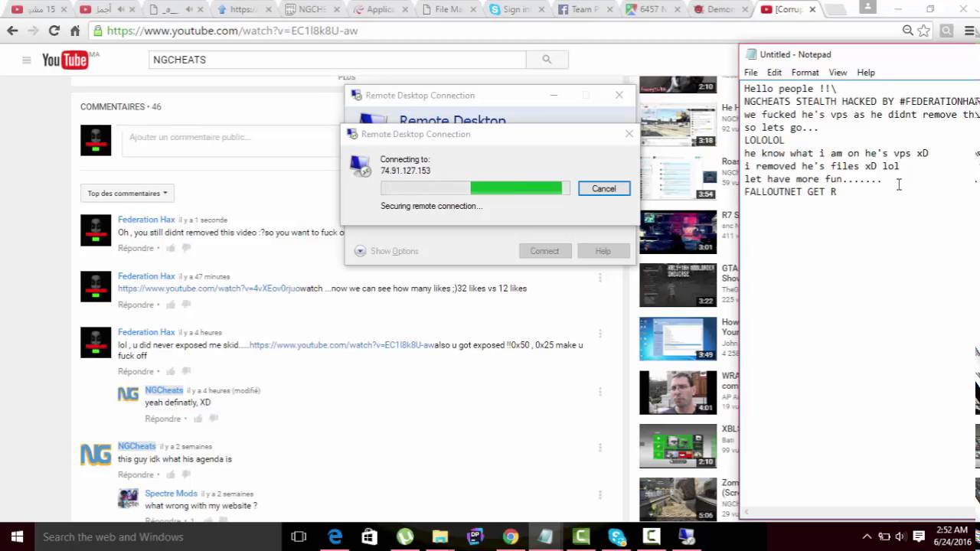Open options for the 'lol, u did never exposed' comment
980x551 pixels.
point(600,334)
